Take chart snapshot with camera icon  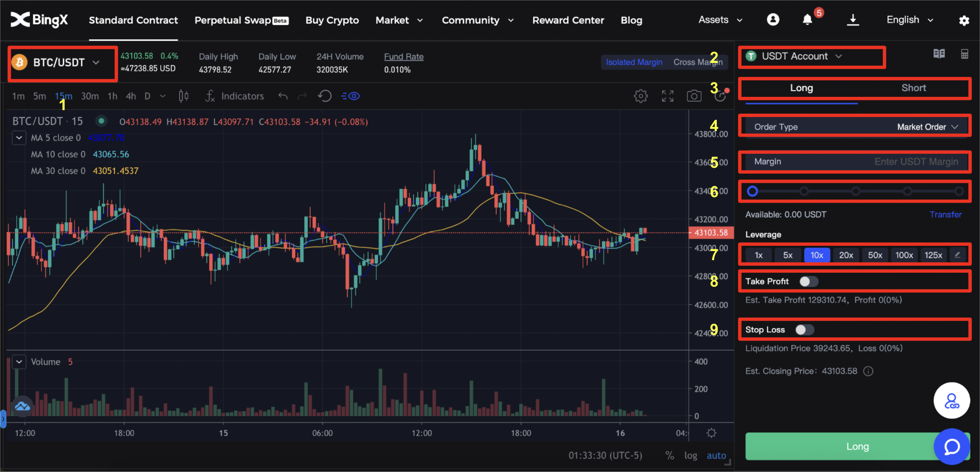tap(694, 96)
